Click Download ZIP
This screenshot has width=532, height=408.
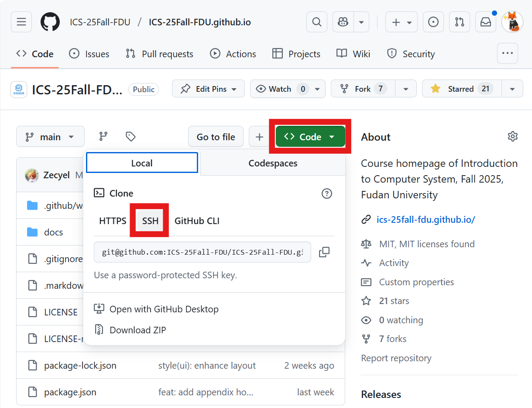[x=137, y=330]
